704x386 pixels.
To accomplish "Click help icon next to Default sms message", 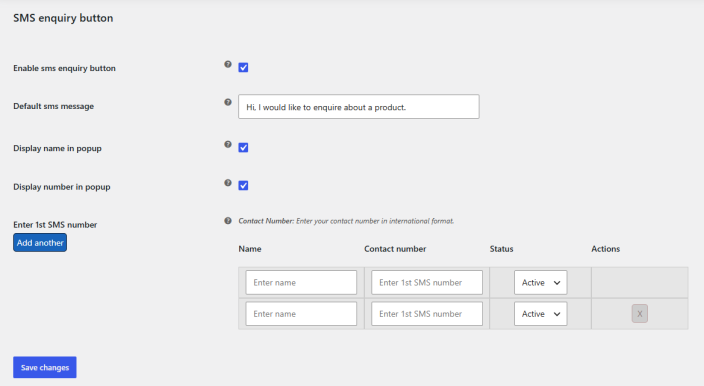I will pyautogui.click(x=228, y=102).
